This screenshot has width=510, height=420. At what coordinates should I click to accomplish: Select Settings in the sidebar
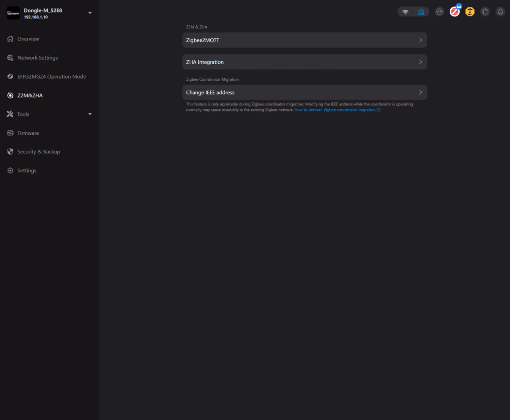(x=27, y=171)
